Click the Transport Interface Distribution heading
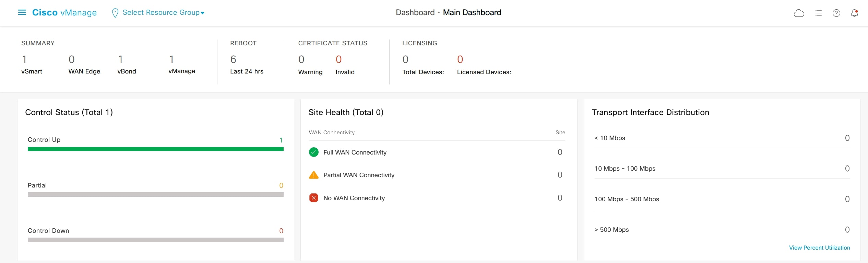 click(650, 112)
